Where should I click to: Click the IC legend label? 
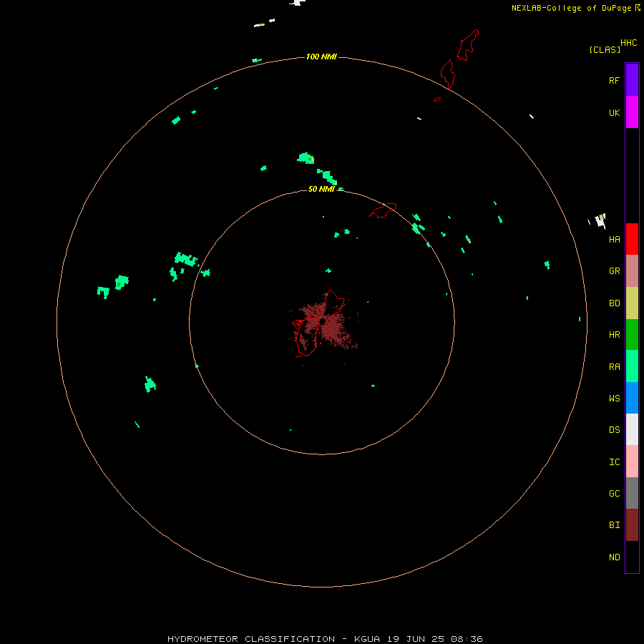[614, 462]
